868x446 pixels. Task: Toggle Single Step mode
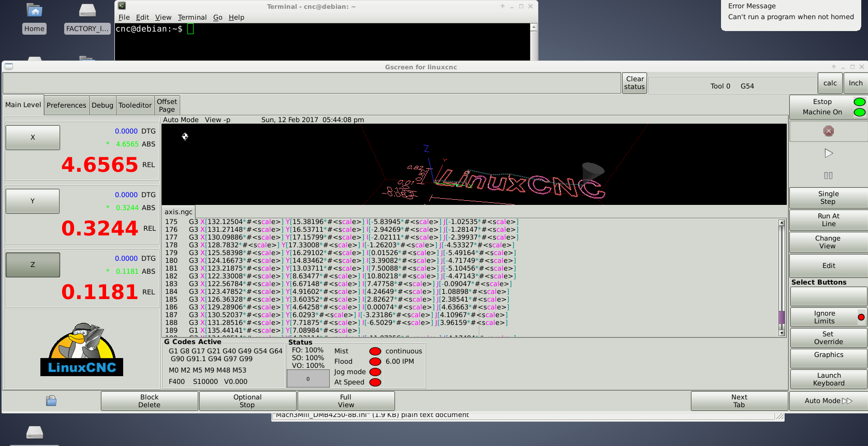(x=828, y=198)
